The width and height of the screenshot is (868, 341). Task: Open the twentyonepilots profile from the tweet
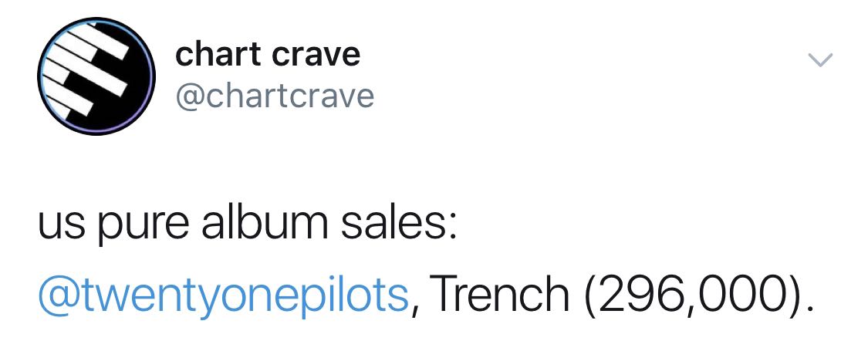(222, 295)
